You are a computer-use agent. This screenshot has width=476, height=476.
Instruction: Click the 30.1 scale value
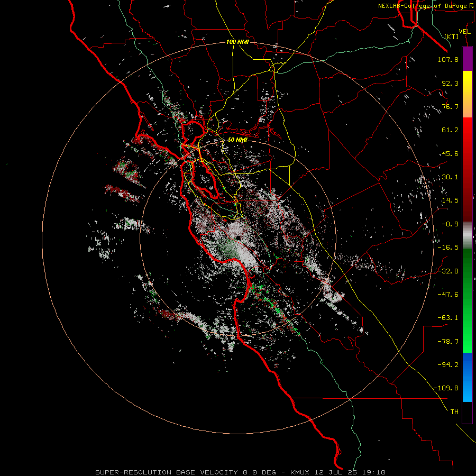pos(450,177)
